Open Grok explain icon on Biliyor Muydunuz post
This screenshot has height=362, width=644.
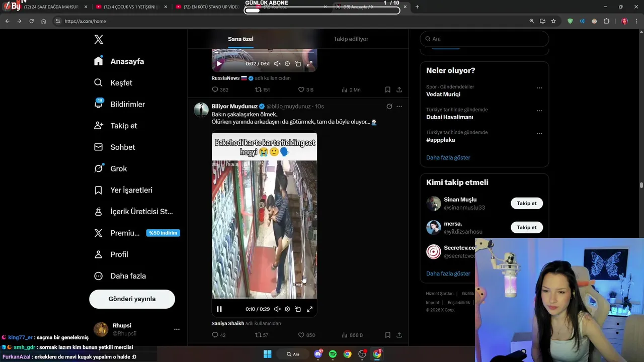(x=389, y=107)
